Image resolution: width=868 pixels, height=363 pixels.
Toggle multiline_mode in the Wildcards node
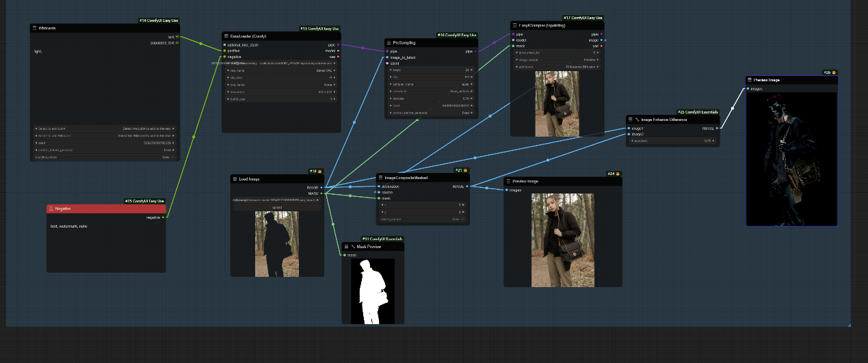point(171,157)
